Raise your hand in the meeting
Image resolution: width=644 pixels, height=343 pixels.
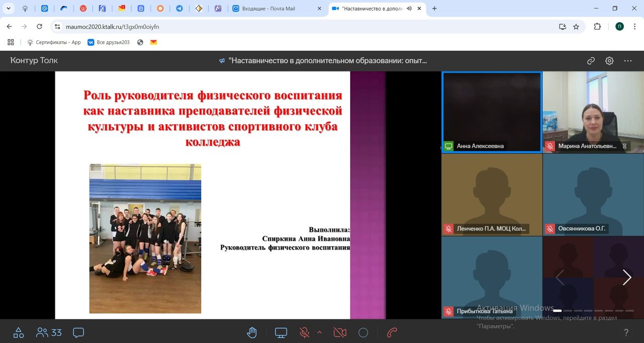252,332
